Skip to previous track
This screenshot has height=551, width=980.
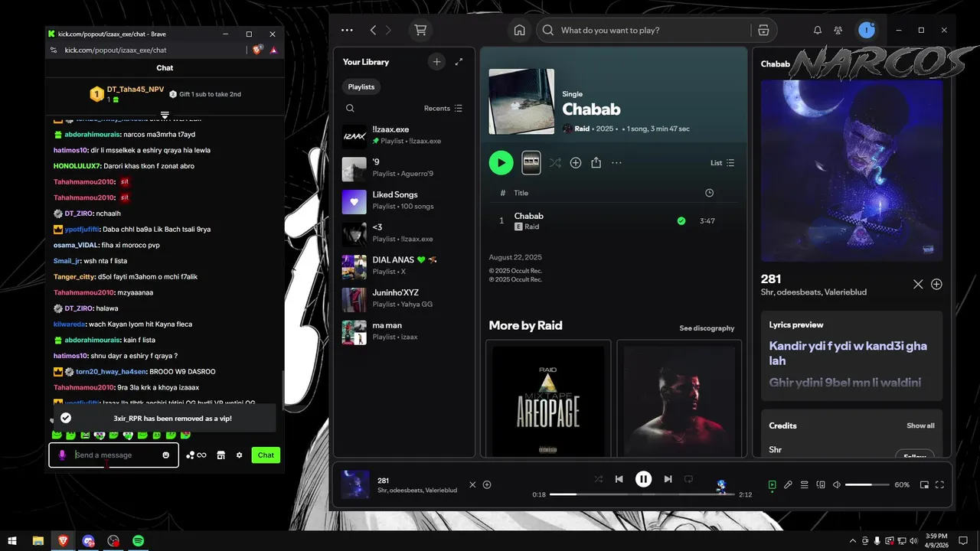click(619, 479)
